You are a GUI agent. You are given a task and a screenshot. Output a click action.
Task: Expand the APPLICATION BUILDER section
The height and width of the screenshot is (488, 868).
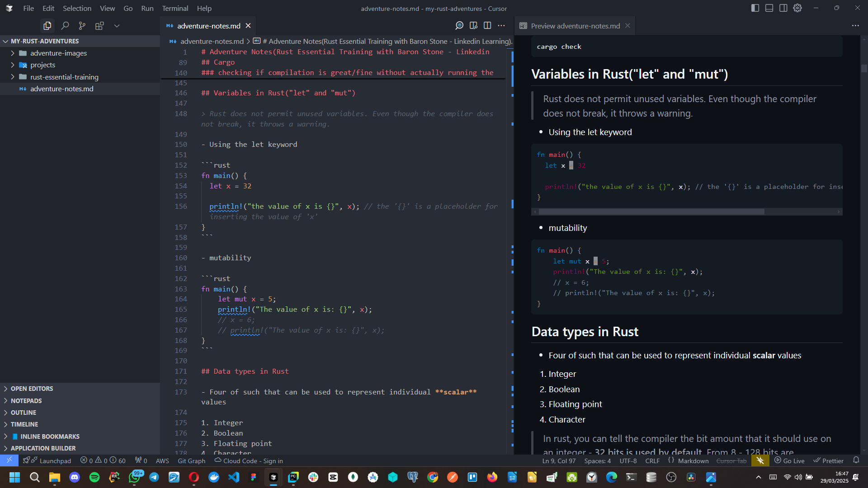(x=43, y=448)
